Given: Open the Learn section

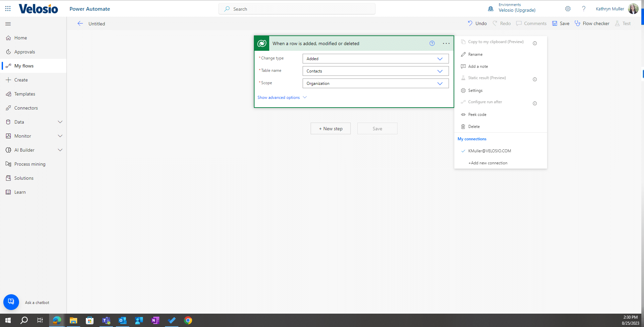Looking at the screenshot, I should pyautogui.click(x=20, y=192).
